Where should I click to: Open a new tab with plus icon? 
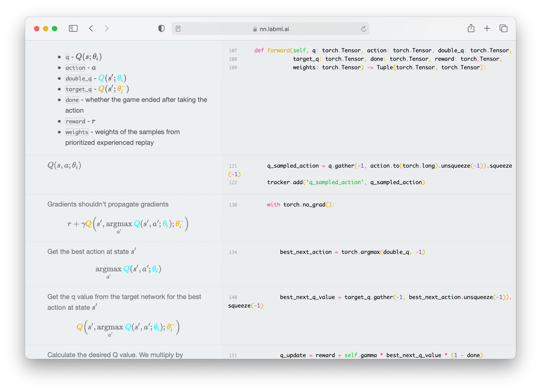pyautogui.click(x=487, y=29)
